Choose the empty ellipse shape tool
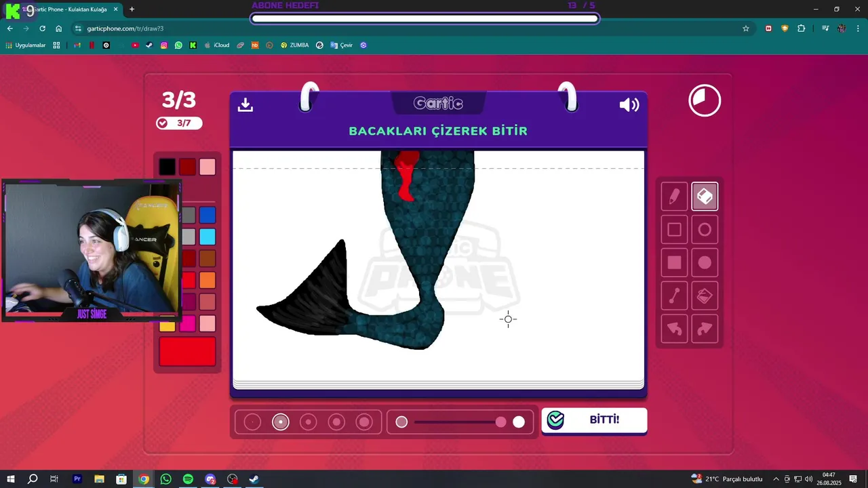This screenshot has height=488, width=868. click(x=705, y=230)
